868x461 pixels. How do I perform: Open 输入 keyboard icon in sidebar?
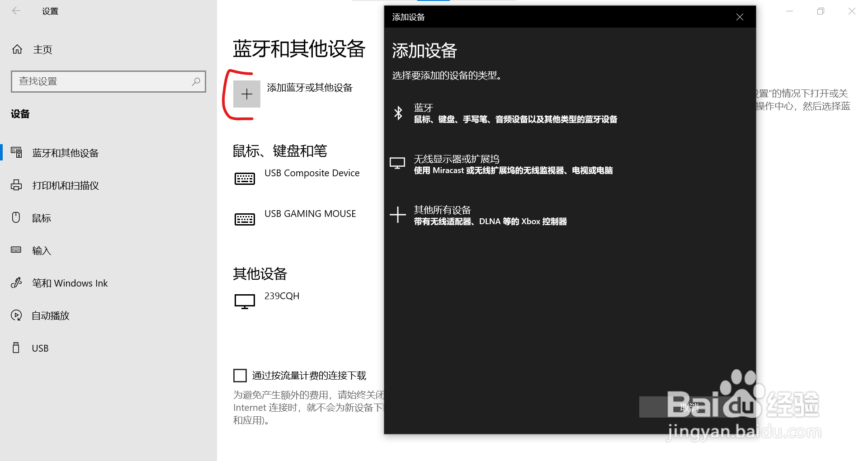16,249
